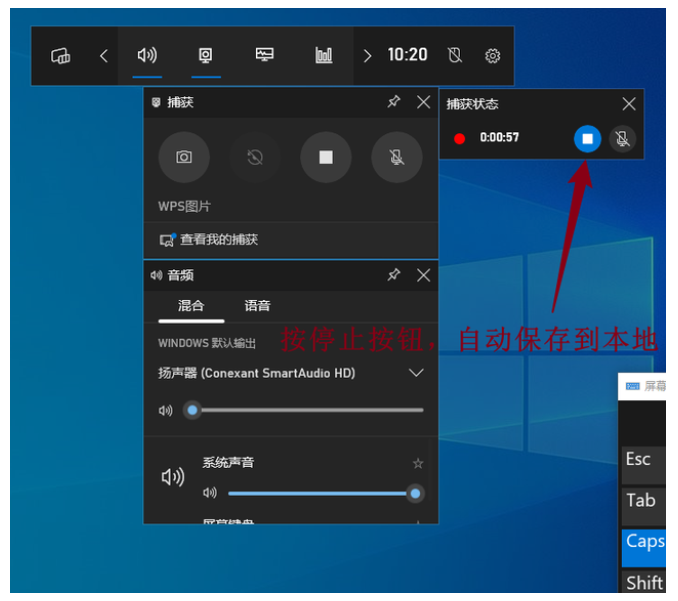
Task: Open the widget menu in Game Bar
Action: click(61, 56)
